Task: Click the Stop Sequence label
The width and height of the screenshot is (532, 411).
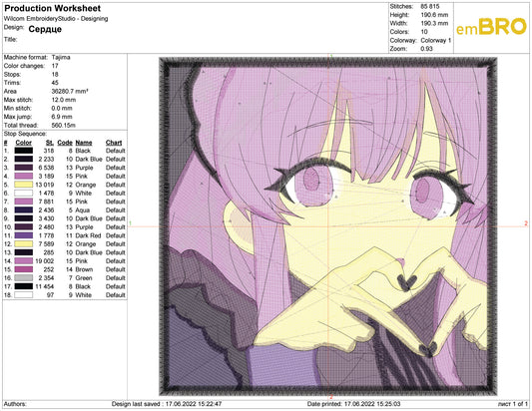Action: (x=25, y=134)
